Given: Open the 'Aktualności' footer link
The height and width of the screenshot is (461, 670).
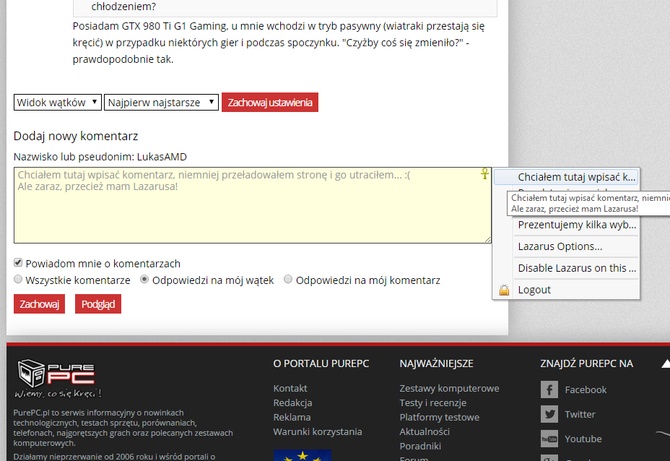Looking at the screenshot, I should 424,432.
